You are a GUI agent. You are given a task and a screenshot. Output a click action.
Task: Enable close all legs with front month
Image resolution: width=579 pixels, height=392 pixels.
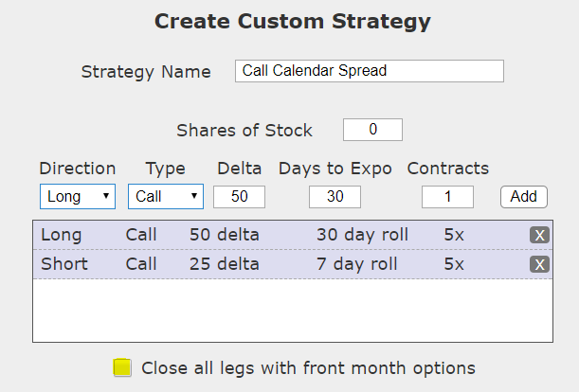pos(122,367)
